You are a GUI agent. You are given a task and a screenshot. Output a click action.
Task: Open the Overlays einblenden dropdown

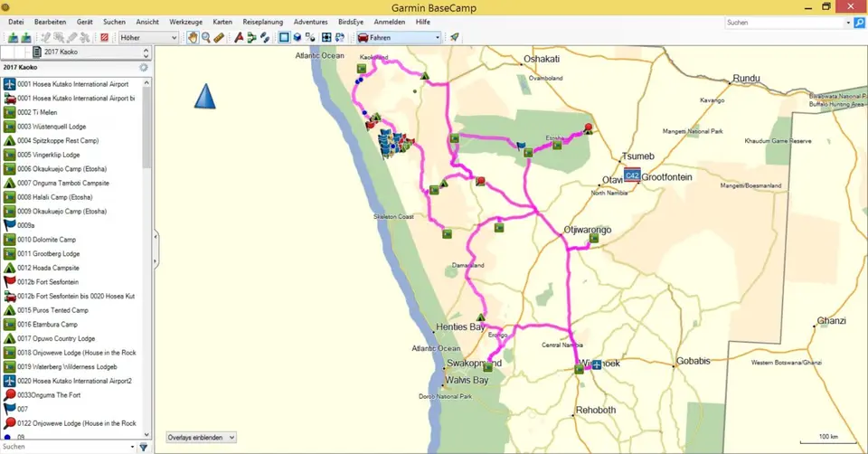202,438
